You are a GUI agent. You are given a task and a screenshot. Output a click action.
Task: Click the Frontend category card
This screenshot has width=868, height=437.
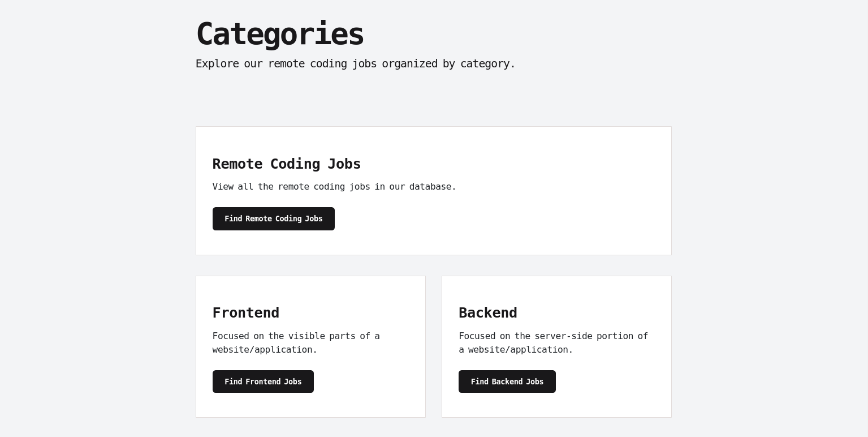point(310,346)
